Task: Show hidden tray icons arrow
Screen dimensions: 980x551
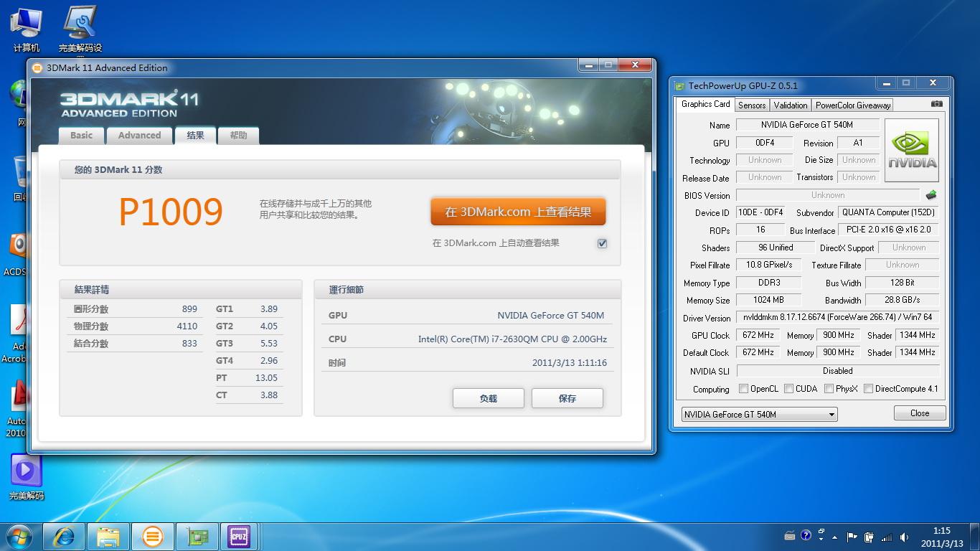Action: [x=834, y=537]
